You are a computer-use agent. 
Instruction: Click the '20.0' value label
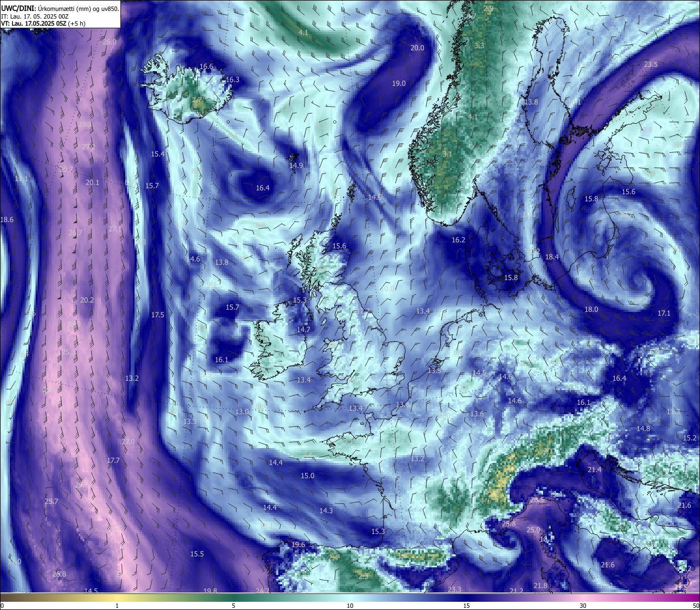pyautogui.click(x=417, y=48)
